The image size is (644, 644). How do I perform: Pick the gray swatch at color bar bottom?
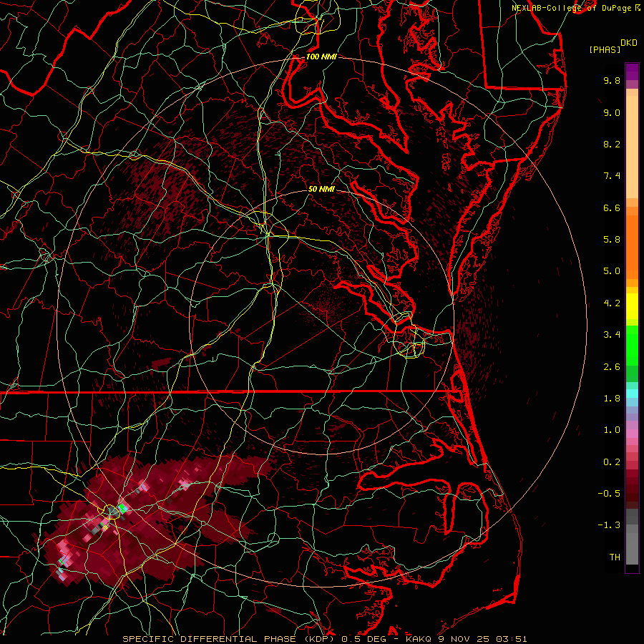point(632,548)
